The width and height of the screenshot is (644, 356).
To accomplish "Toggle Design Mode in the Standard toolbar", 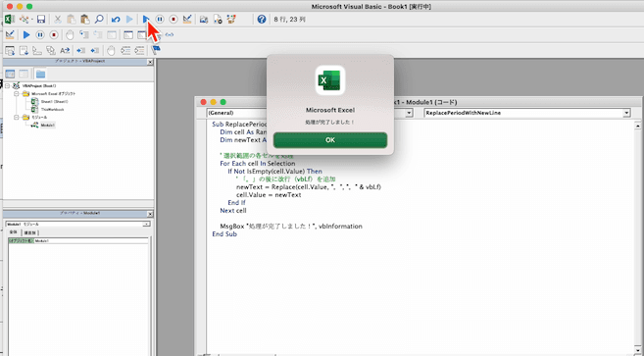I will [x=187, y=19].
